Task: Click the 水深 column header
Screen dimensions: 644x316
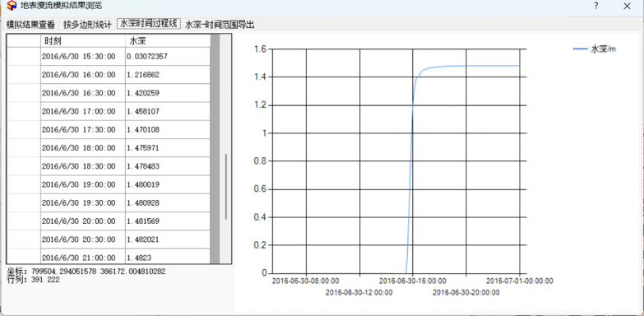Action: 168,40
